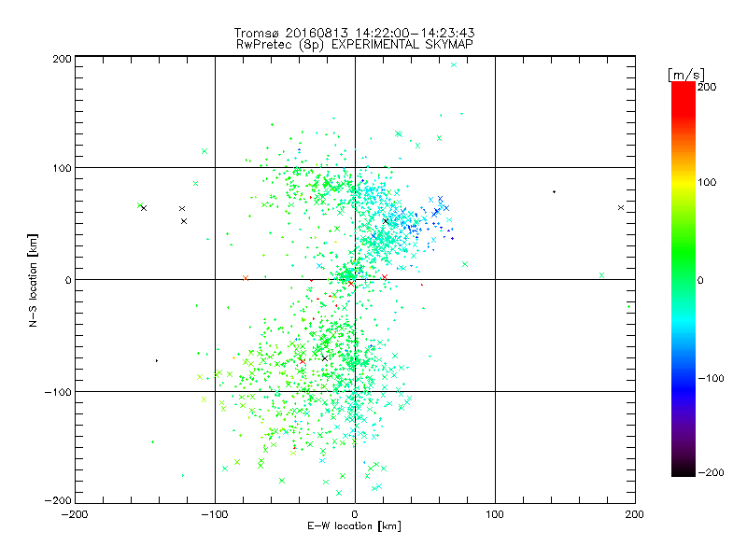Click the "-100" tick label on the E-W axis
Image resolution: width=747 pixels, height=560 pixels.
[215, 514]
